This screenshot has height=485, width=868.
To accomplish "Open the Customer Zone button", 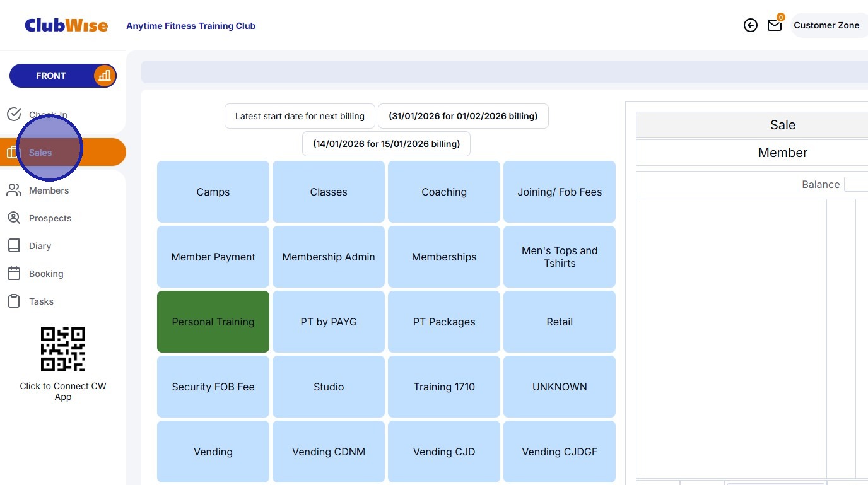I will pyautogui.click(x=828, y=25).
